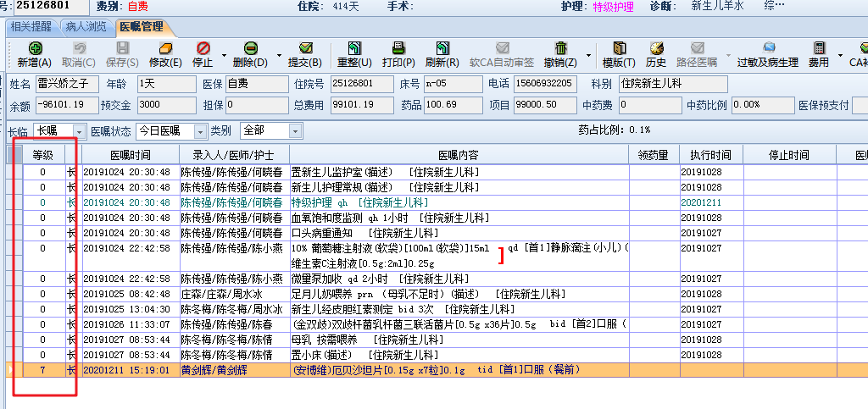Click the 撤销(Z) trash icon
The height and width of the screenshot is (409, 868).
(x=561, y=48)
